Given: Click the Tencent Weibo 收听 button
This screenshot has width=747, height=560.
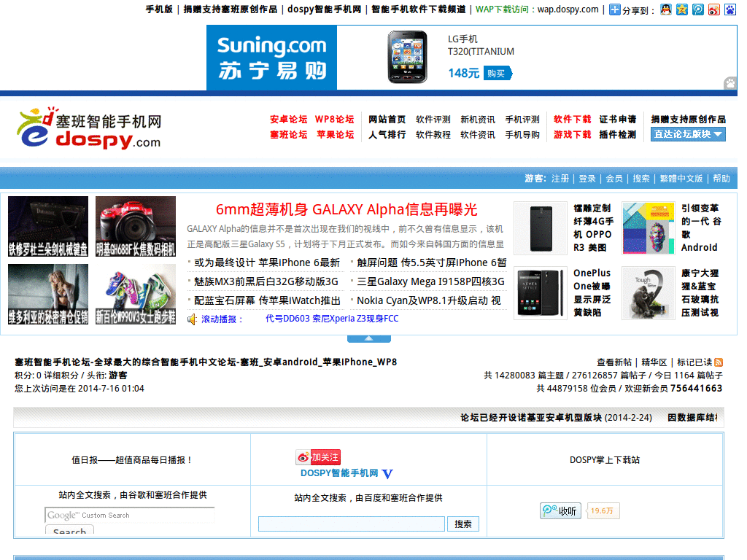Looking at the screenshot, I should point(561,510).
